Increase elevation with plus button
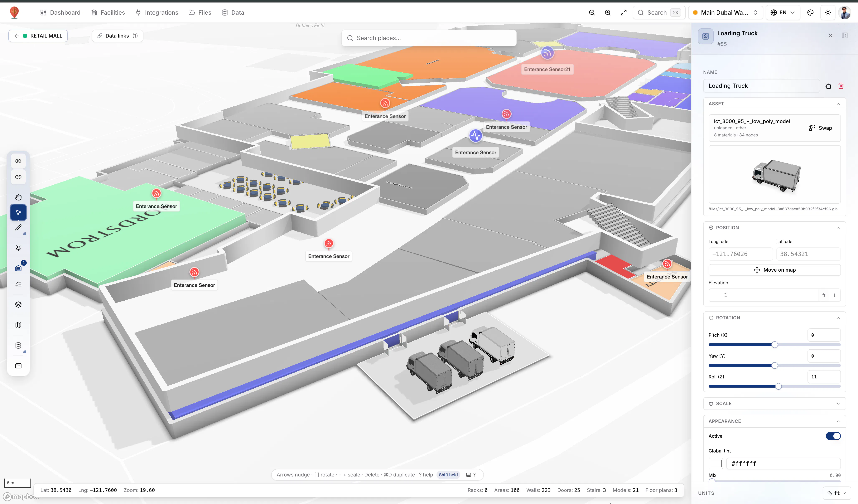The image size is (858, 504). click(x=834, y=295)
